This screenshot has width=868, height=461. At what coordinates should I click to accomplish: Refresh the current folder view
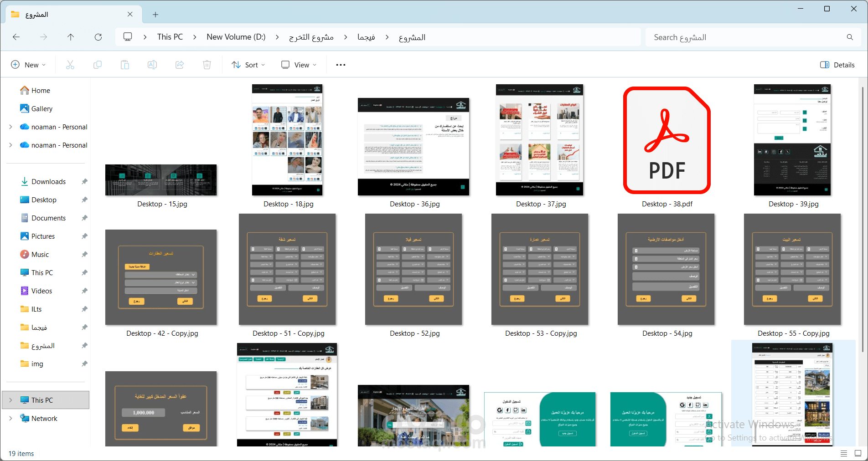[x=98, y=37]
